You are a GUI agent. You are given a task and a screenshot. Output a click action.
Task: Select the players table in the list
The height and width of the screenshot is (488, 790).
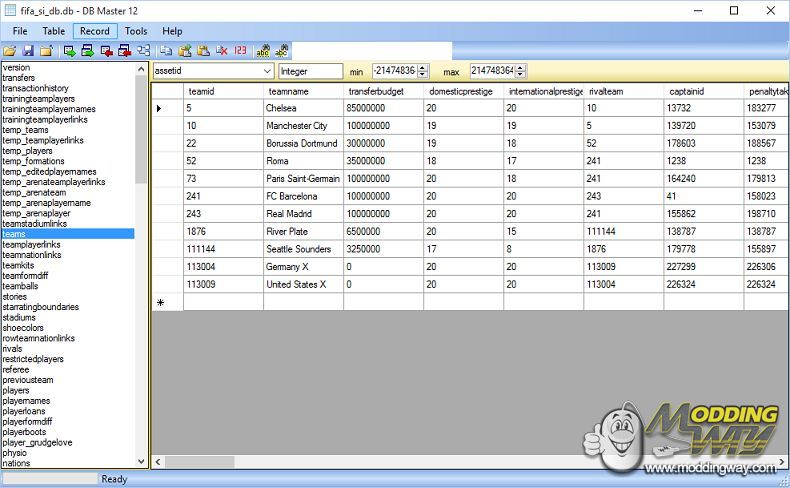[x=16, y=390]
